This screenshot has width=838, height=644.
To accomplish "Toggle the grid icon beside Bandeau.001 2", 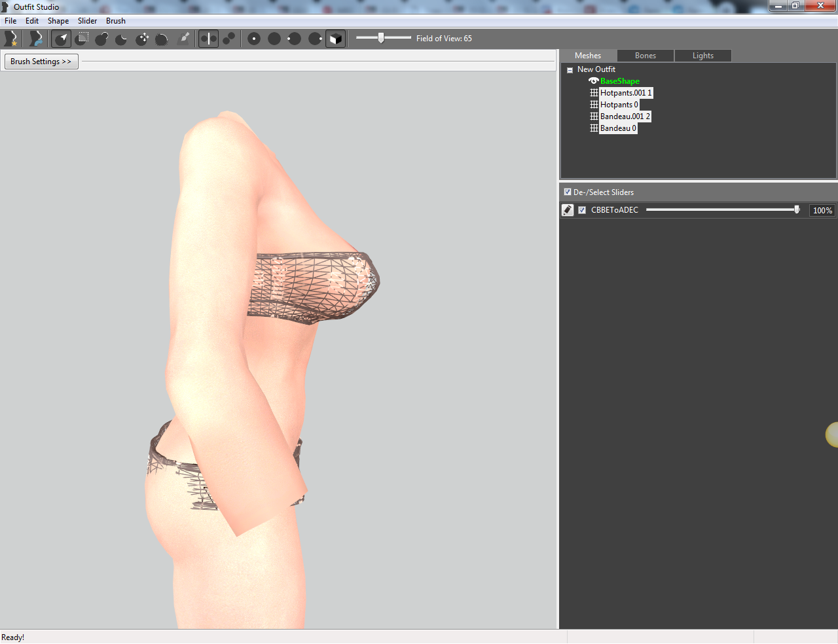I will click(x=594, y=116).
